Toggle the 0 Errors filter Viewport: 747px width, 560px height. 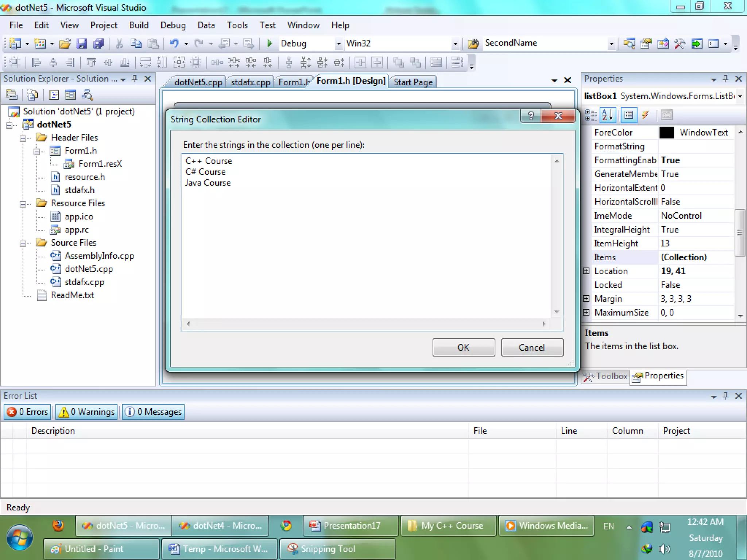(28, 412)
